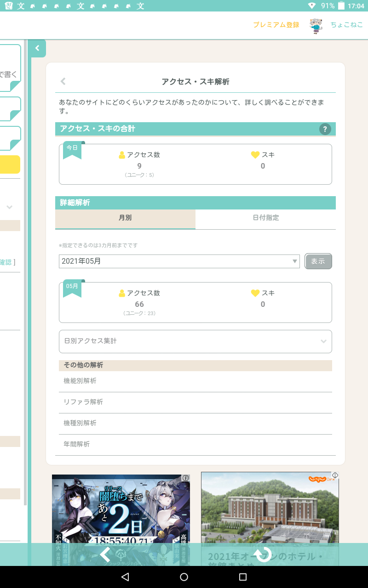Tap the Wi-Fi status icon

(312, 6)
